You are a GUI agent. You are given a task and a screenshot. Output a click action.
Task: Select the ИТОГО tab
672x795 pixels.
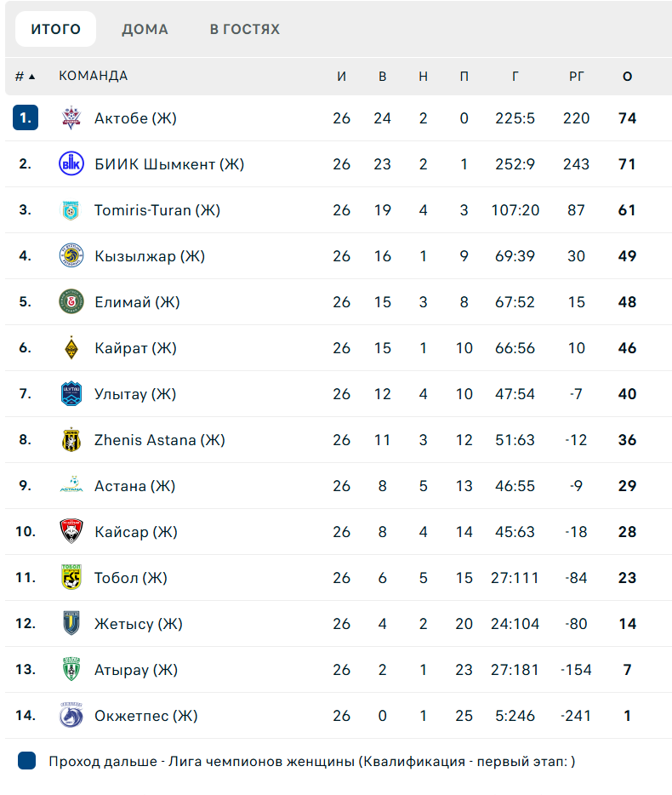(x=56, y=29)
